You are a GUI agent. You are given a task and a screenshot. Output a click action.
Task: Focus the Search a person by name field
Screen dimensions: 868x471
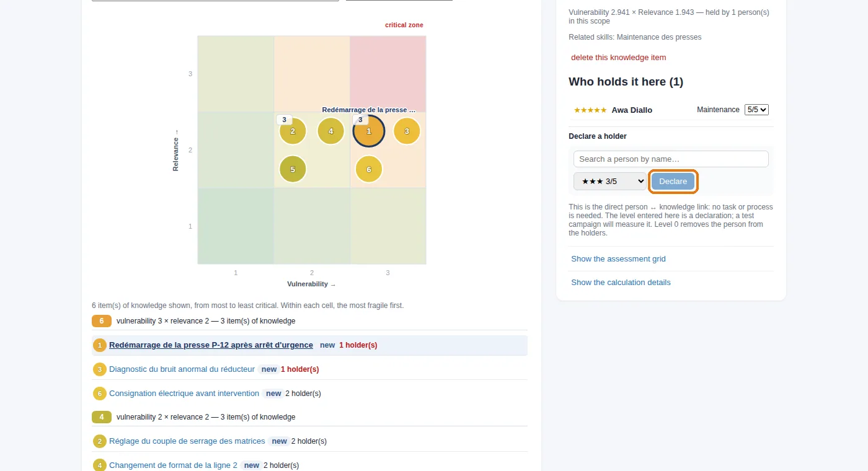pos(671,159)
